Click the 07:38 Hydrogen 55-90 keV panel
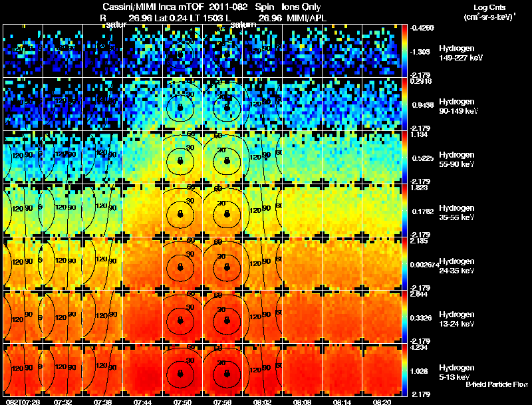This screenshot has width=532, height=405. 103,157
